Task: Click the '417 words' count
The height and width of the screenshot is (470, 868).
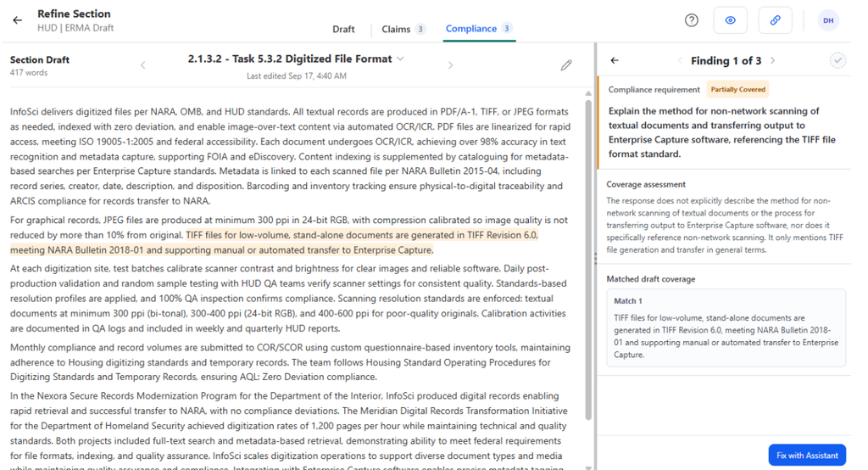Action: (29, 73)
